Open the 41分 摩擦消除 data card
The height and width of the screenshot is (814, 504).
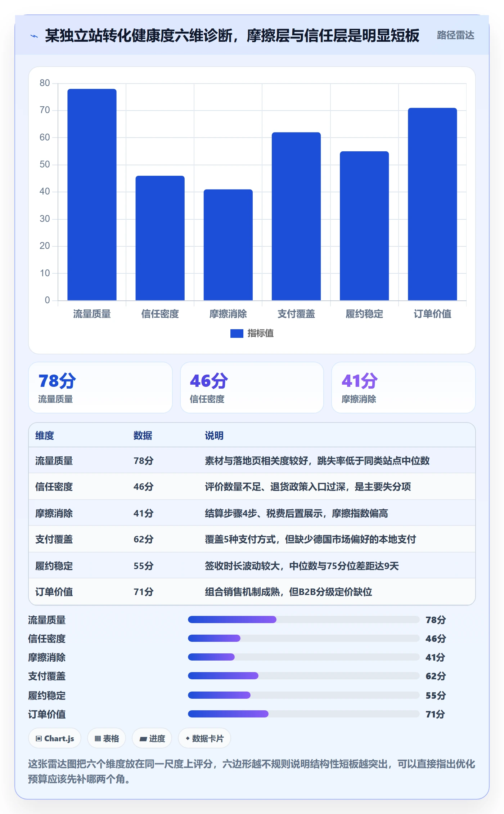[404, 388]
